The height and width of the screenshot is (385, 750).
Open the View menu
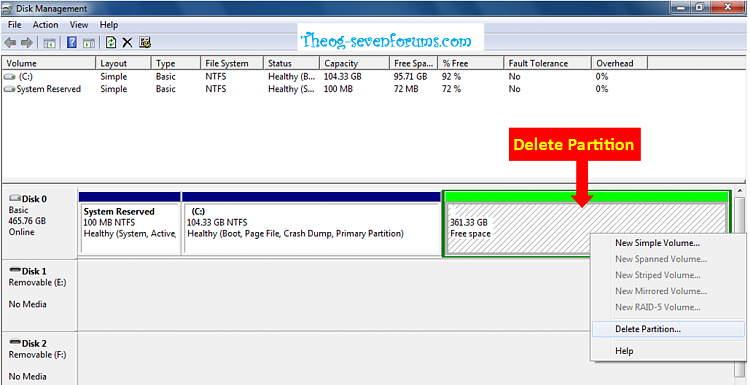coord(79,25)
